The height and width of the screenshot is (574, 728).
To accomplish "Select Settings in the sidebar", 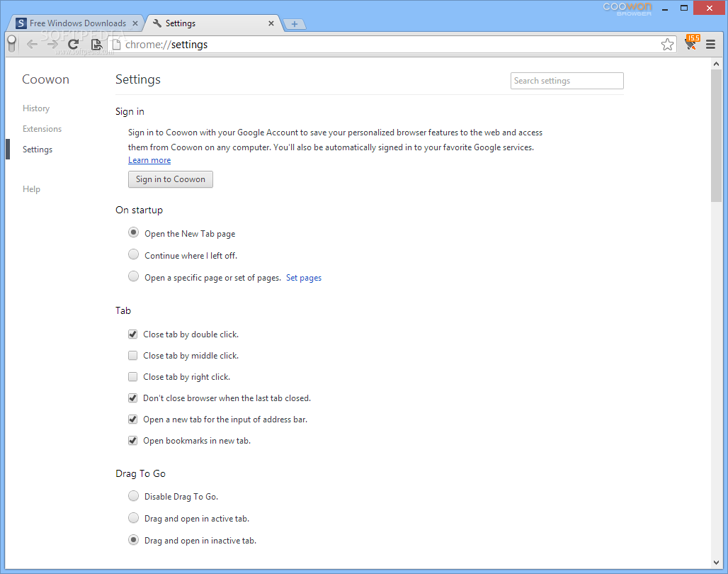I will [x=38, y=150].
